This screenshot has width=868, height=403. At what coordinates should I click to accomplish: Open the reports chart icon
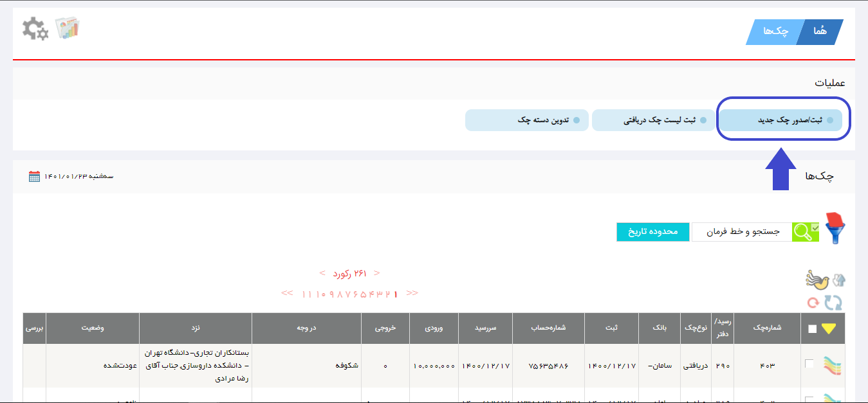pyautogui.click(x=67, y=28)
